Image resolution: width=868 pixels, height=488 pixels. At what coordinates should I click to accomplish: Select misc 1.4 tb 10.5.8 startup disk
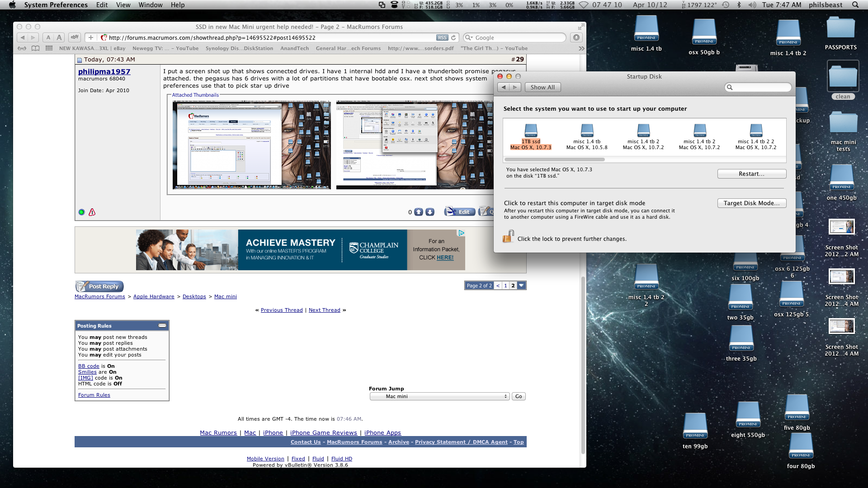587,136
